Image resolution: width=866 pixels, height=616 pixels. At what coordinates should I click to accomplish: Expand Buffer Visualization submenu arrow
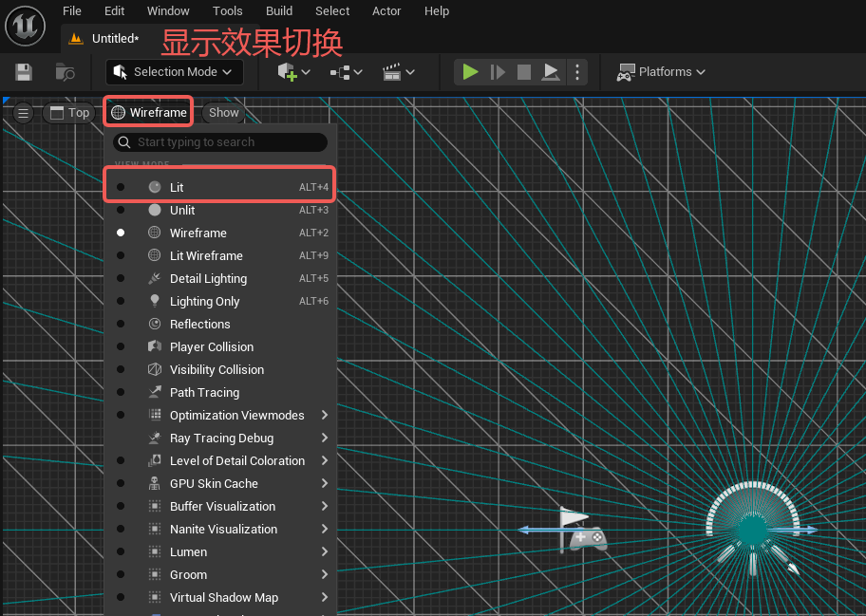[325, 506]
